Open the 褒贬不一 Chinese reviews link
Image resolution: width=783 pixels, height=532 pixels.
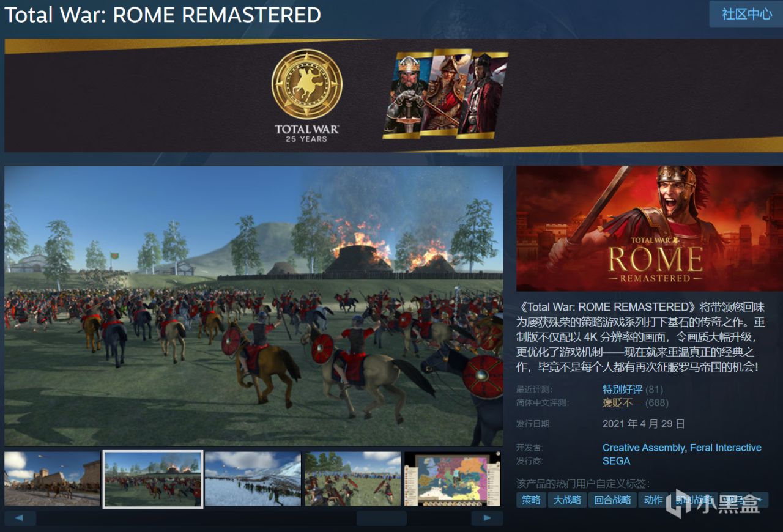tap(622, 402)
